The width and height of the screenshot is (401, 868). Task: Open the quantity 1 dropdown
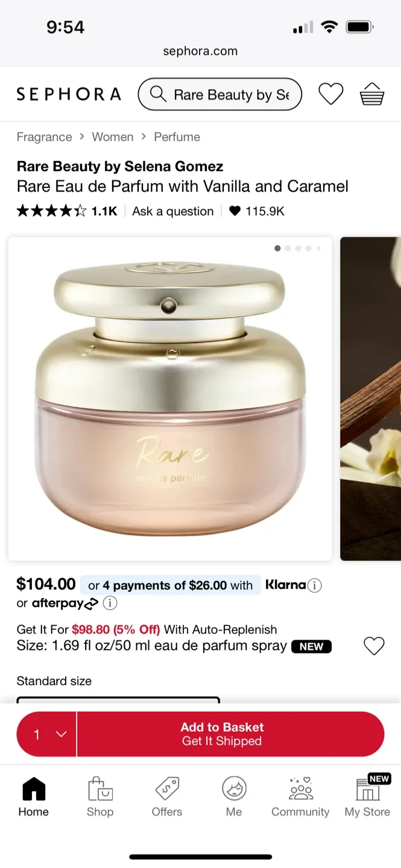[x=47, y=734]
